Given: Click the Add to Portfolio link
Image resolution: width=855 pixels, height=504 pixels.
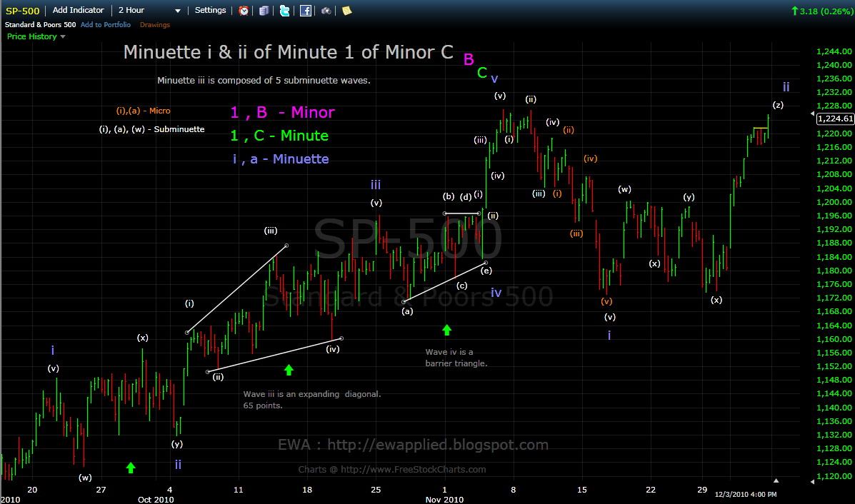Looking at the screenshot, I should click(106, 24).
